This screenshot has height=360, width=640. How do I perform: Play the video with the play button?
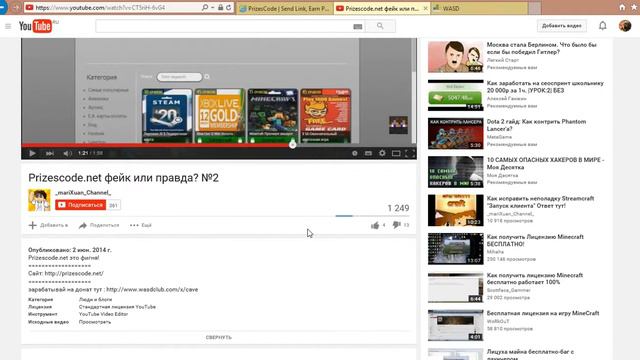coord(32,153)
